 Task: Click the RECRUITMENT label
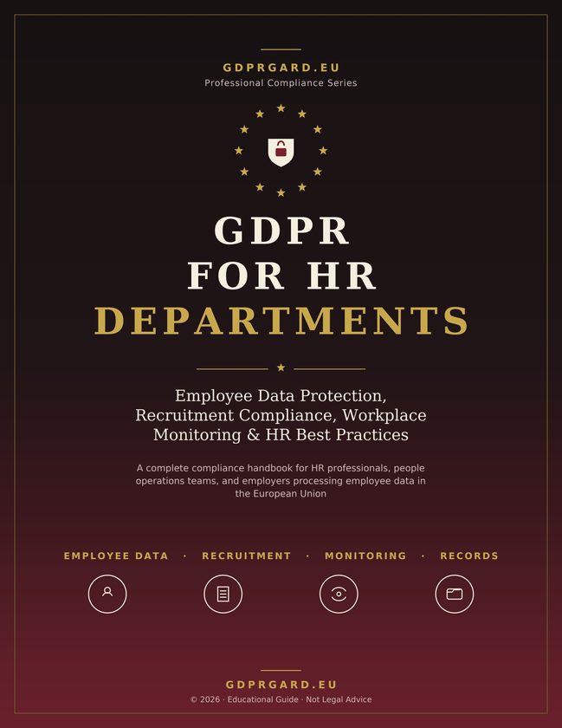coord(247,556)
